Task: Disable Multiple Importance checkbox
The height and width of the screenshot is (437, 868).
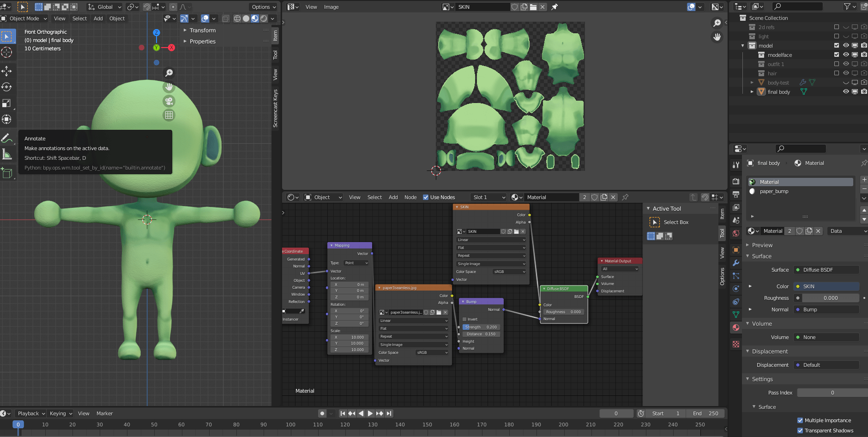Action: (x=800, y=420)
